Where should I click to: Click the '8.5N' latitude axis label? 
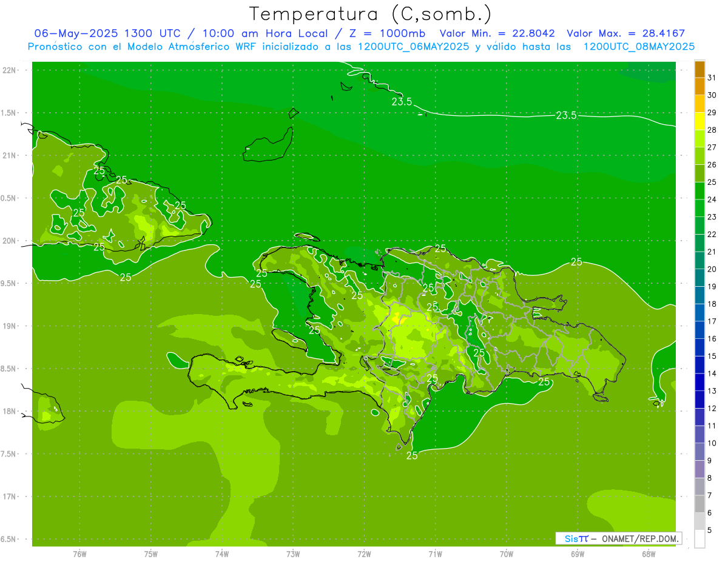click(9, 369)
